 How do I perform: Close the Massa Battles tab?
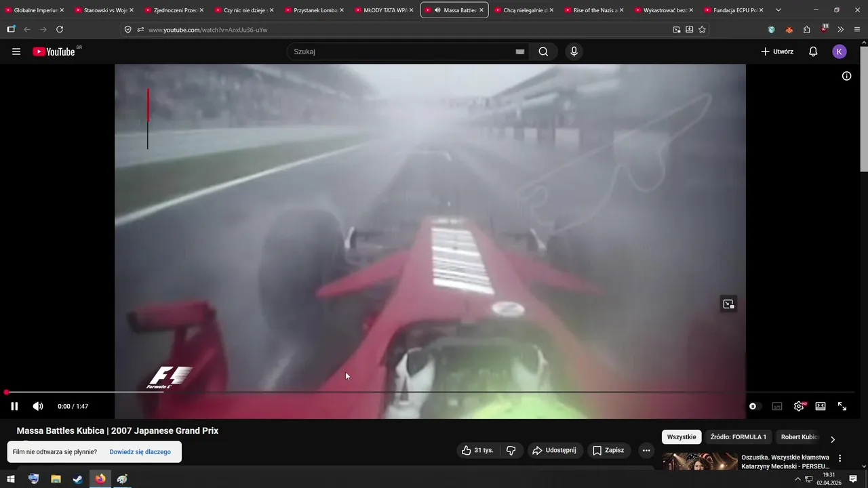click(481, 10)
